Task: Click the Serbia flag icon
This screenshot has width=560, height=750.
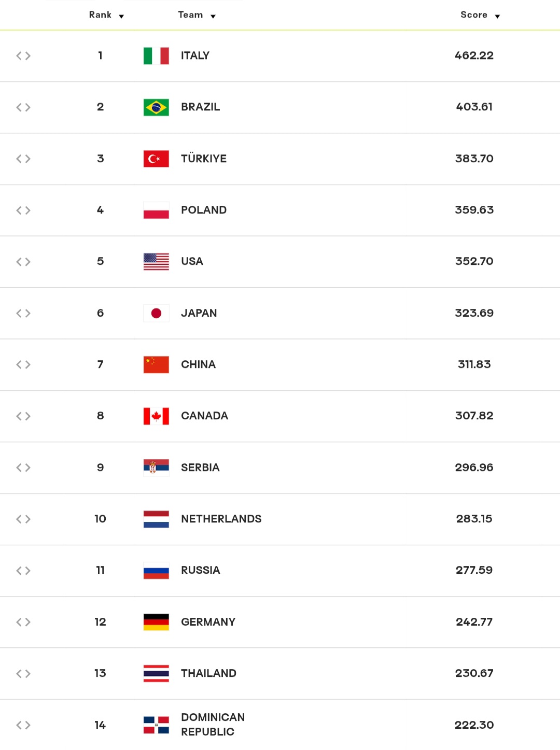Action: 156,468
